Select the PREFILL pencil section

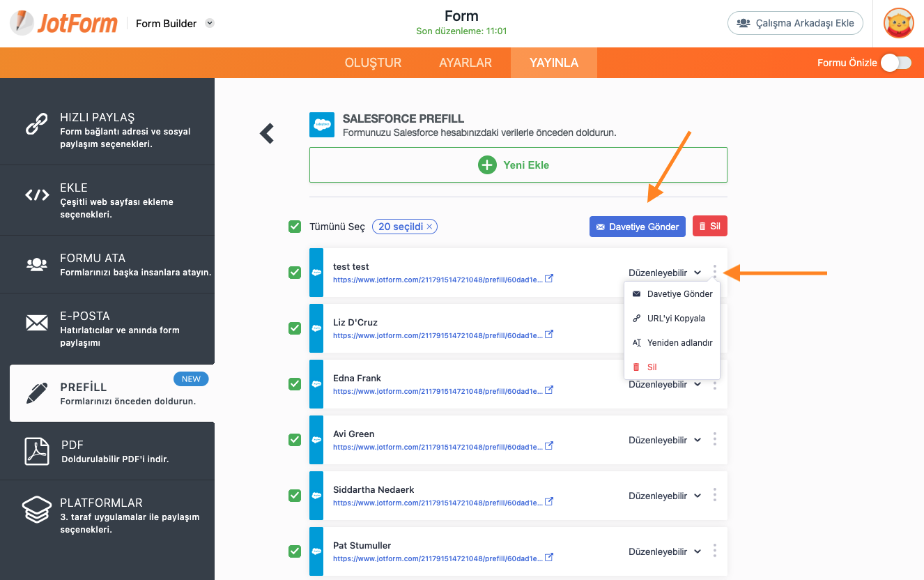(x=112, y=393)
